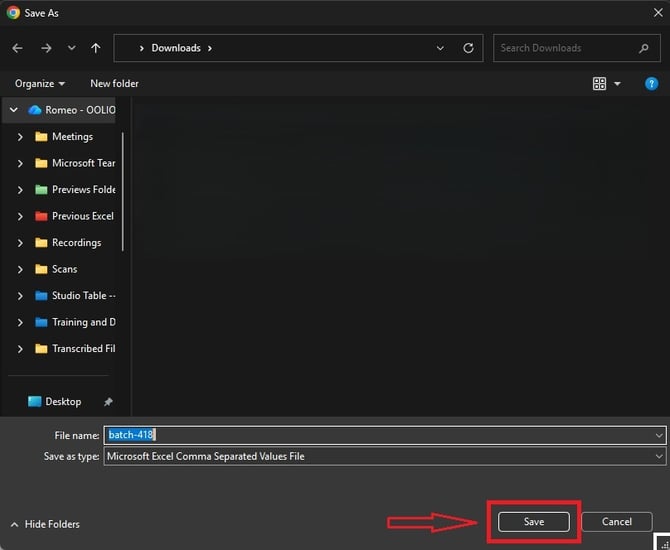The height and width of the screenshot is (550, 670).
Task: Go back using the left arrow icon
Action: (x=18, y=48)
